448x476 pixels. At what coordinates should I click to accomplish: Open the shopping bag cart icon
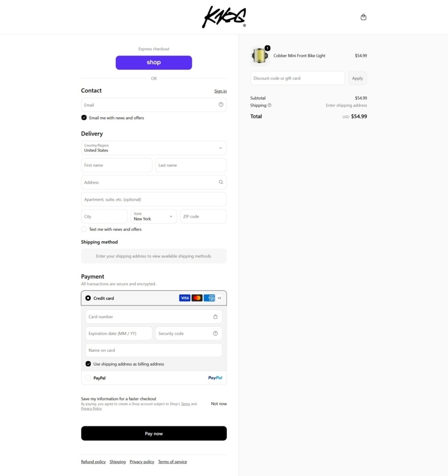[363, 17]
